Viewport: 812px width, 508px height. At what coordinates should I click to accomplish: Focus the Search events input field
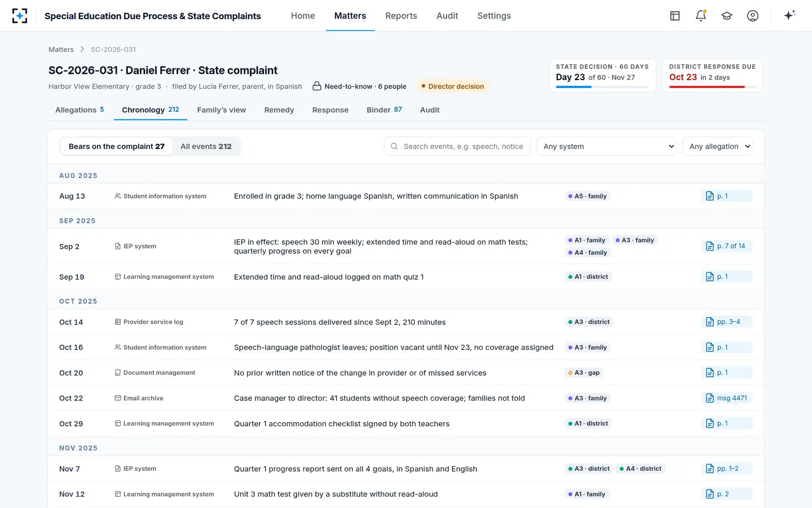coord(457,146)
